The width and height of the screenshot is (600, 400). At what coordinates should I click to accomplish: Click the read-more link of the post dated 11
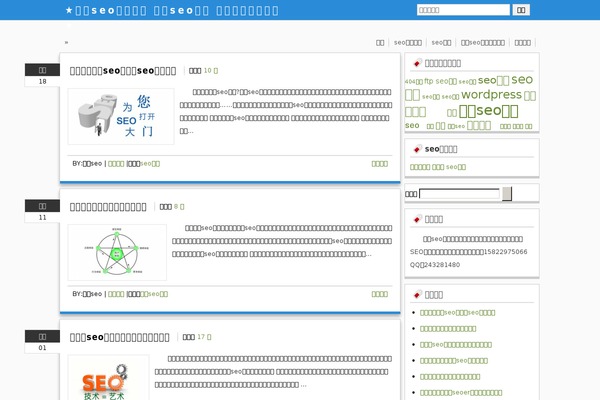click(x=380, y=294)
